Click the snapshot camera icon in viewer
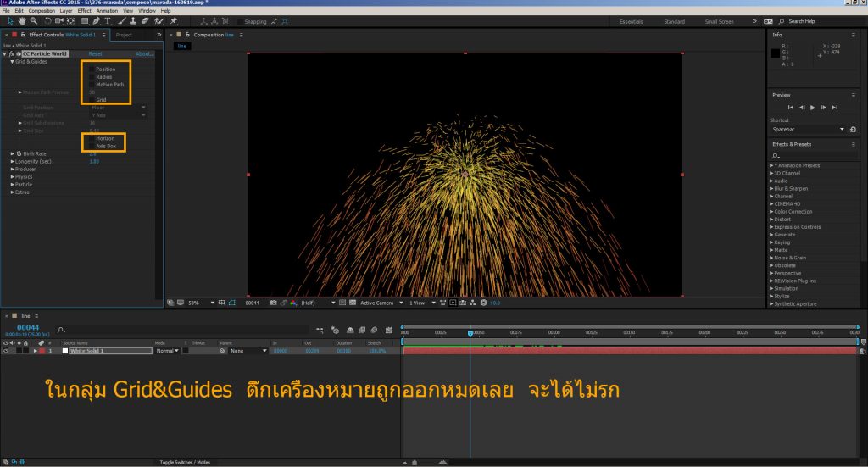The image size is (868, 467). [273, 303]
